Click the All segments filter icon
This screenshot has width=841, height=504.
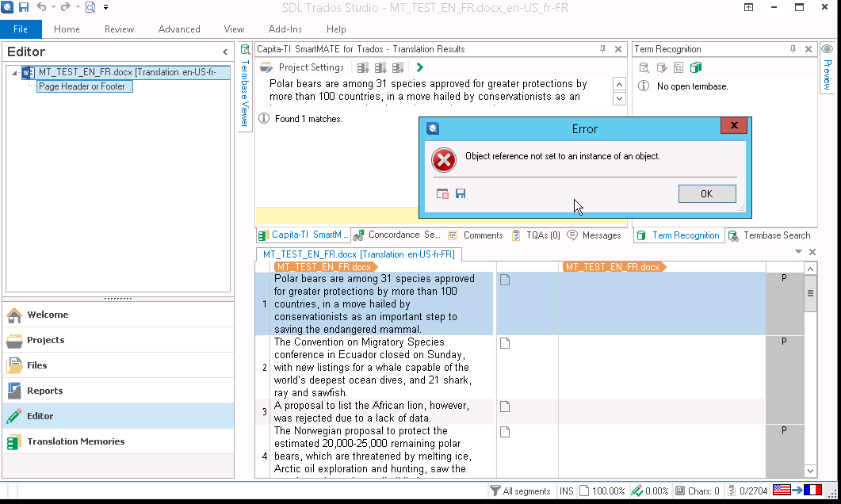495,491
